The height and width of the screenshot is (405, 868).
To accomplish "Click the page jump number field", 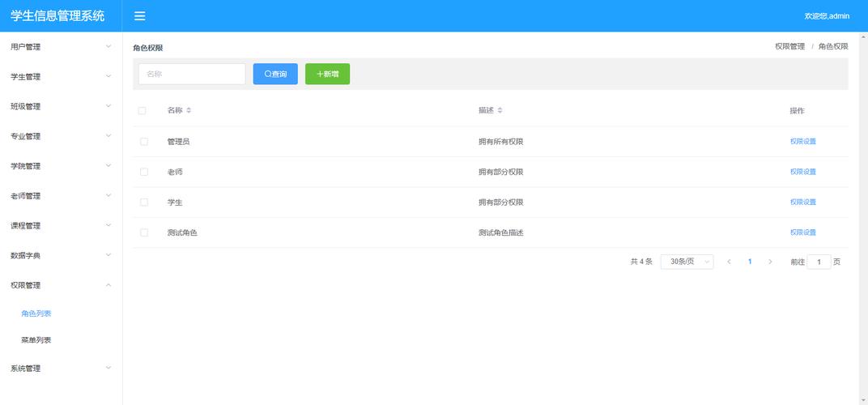I will click(x=819, y=262).
